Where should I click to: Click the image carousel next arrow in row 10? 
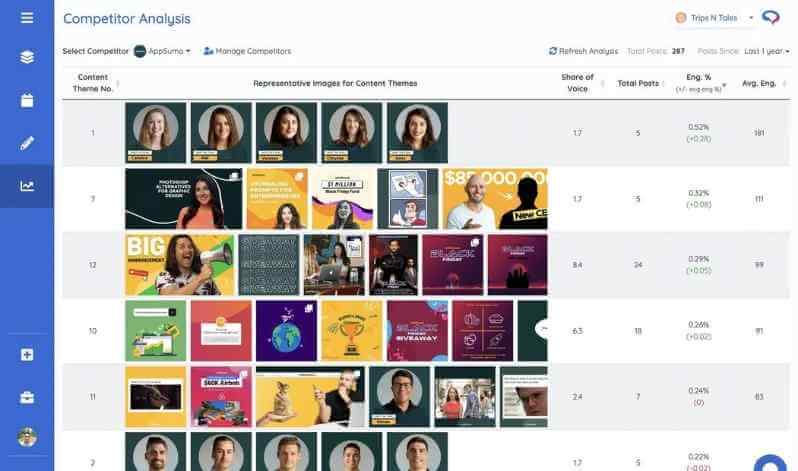pyautogui.click(x=542, y=328)
